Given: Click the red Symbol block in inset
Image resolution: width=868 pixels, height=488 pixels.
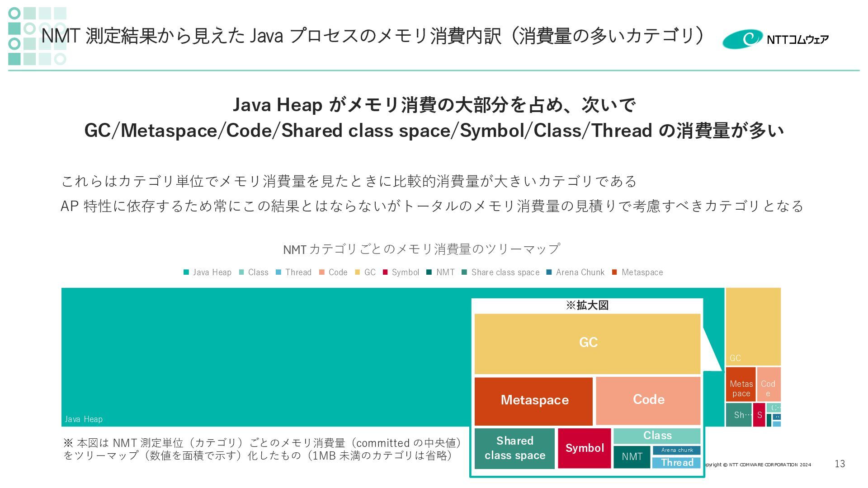Looking at the screenshot, I should [584, 448].
